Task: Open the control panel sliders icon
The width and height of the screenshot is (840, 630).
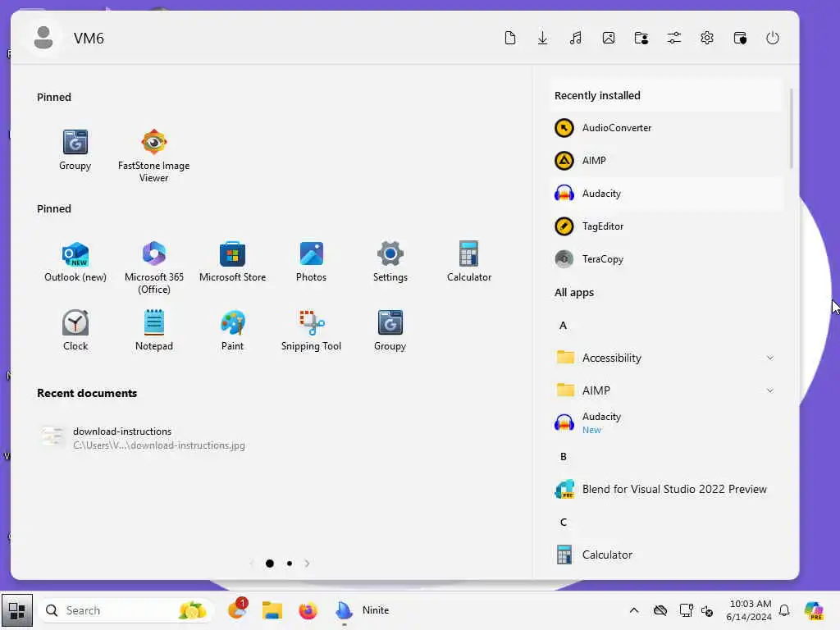Action: pyautogui.click(x=674, y=38)
